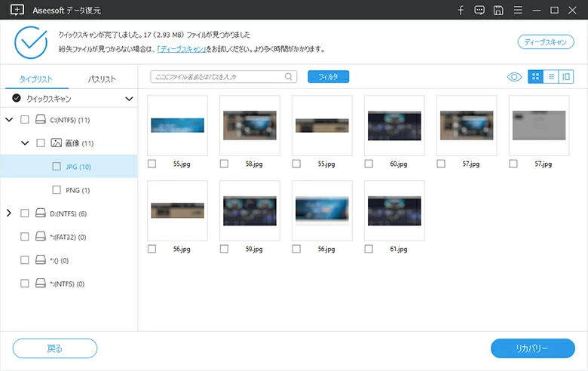Open the hamburger menu in title bar

tap(517, 10)
